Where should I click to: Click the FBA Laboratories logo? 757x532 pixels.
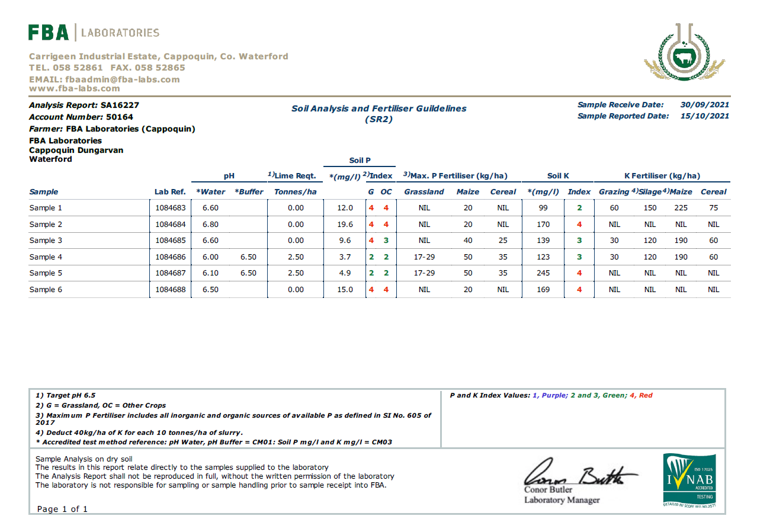click(x=94, y=33)
